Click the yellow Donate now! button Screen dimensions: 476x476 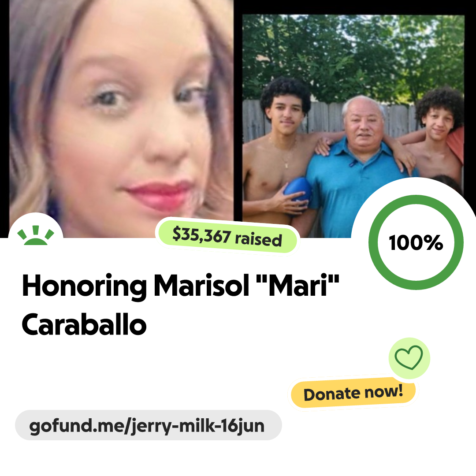click(353, 393)
